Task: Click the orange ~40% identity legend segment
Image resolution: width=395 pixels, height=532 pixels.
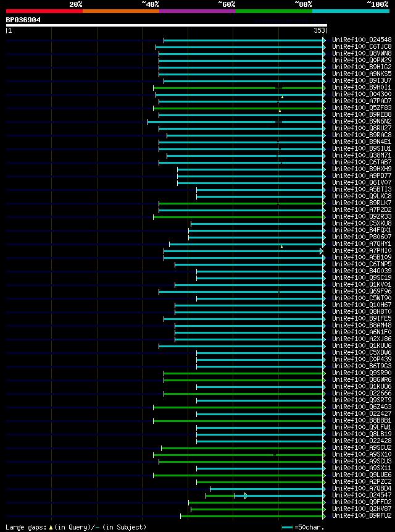Action: coord(121,11)
